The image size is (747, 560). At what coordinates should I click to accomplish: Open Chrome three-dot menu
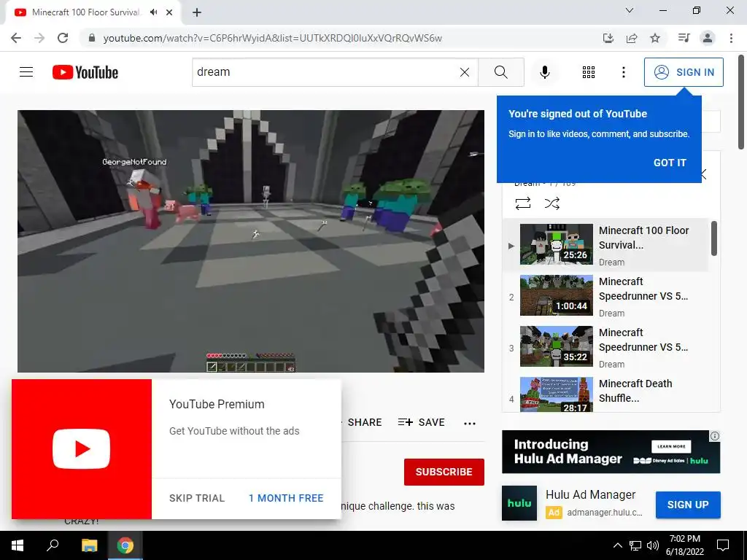(731, 38)
